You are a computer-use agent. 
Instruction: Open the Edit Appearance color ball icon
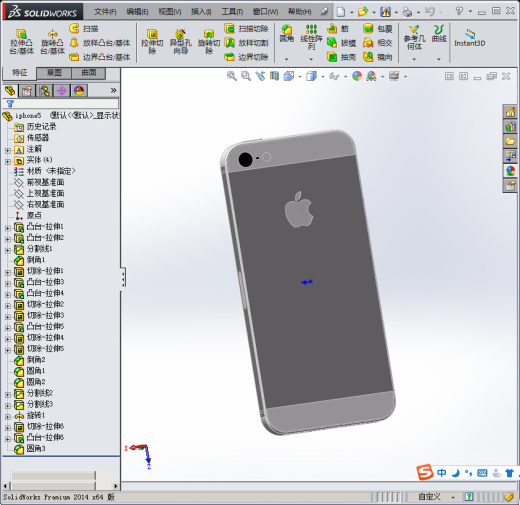[357, 76]
